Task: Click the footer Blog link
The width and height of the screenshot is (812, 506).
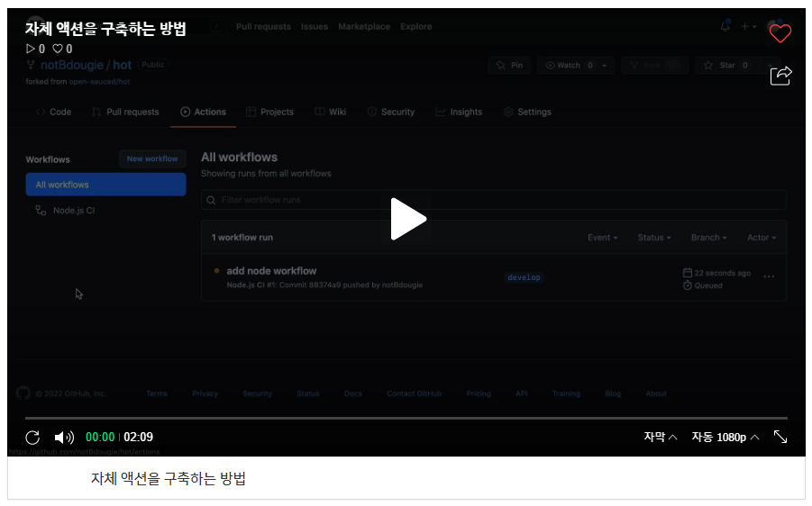Action: (613, 393)
